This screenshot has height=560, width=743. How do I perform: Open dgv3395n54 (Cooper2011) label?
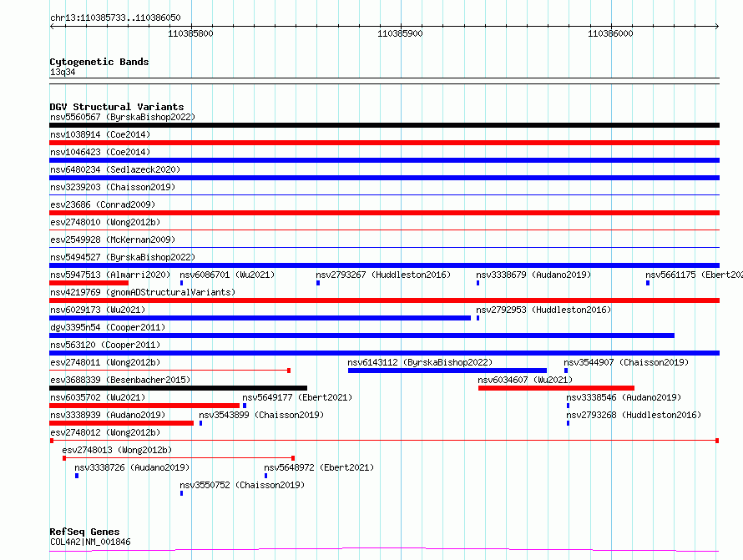pos(108,327)
